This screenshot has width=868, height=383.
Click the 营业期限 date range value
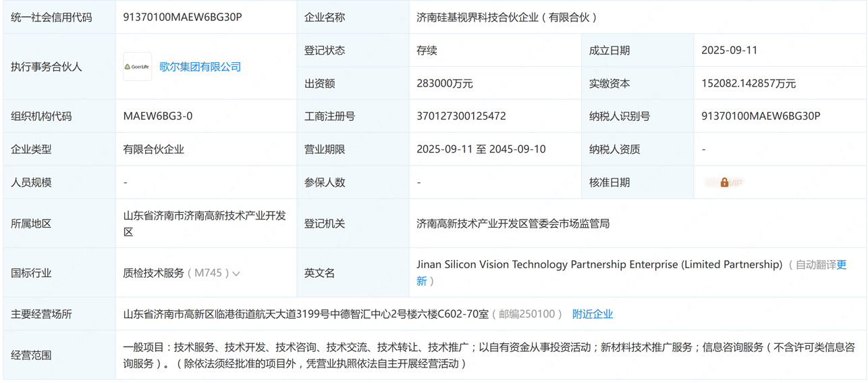(x=481, y=149)
